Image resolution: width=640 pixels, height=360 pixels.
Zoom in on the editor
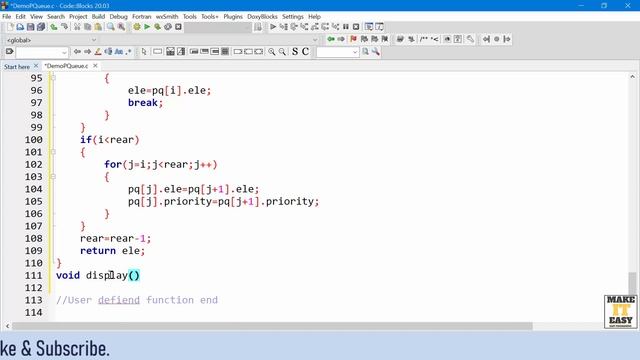[x=271, y=52]
